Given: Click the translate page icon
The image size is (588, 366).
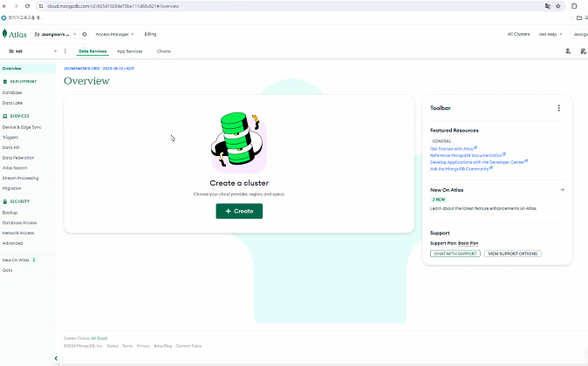Looking at the screenshot, I should tap(548, 6).
